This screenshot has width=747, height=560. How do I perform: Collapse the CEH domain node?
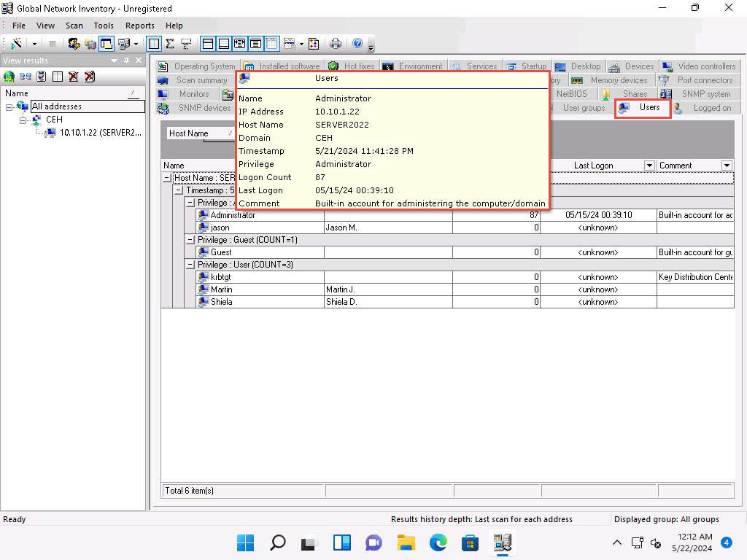(23, 120)
